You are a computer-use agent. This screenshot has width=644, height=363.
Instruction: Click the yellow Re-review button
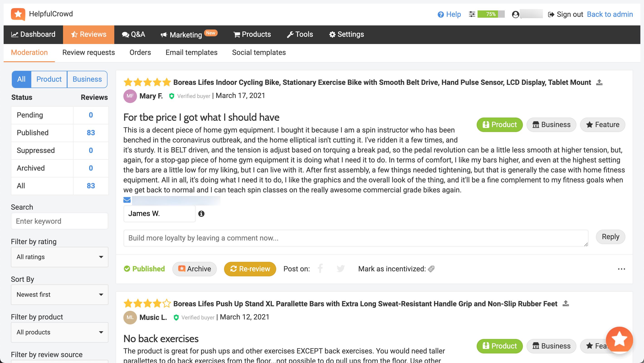(x=250, y=269)
